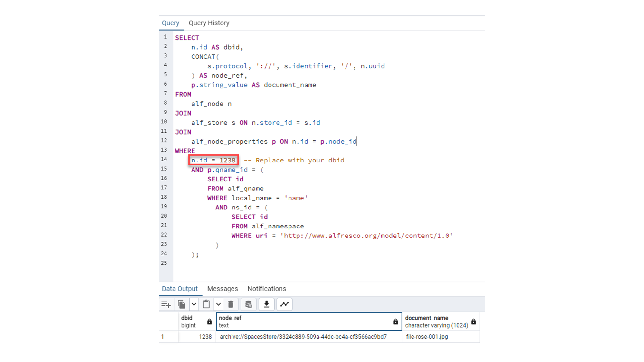Viewport: 644px width, 362px height.
Task: Open the Notifications tab
Action: (267, 289)
